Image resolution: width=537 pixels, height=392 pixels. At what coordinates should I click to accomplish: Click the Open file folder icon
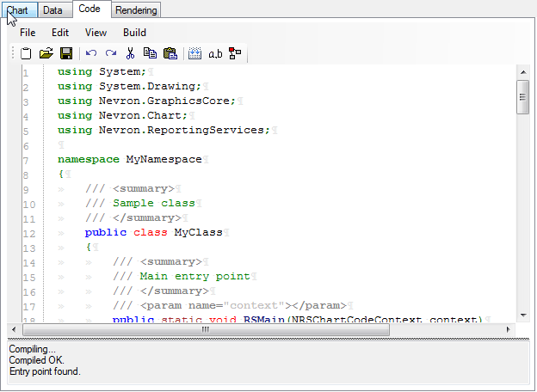[46, 53]
